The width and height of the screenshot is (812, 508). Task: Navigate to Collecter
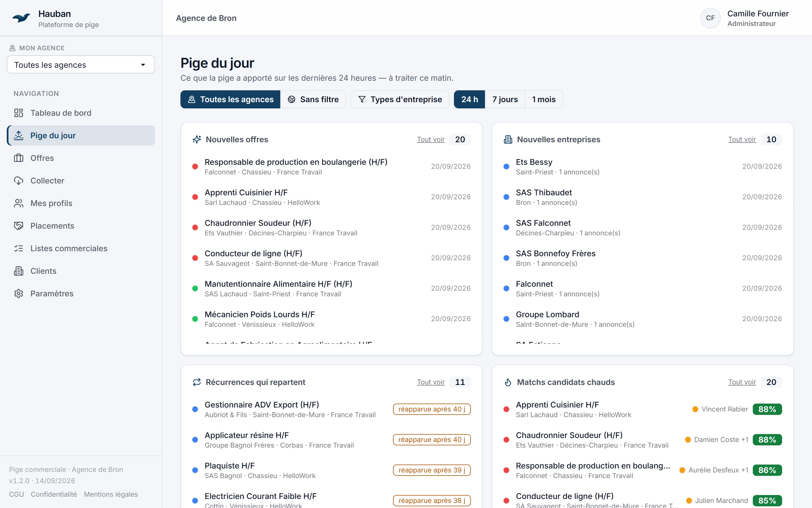click(81, 180)
